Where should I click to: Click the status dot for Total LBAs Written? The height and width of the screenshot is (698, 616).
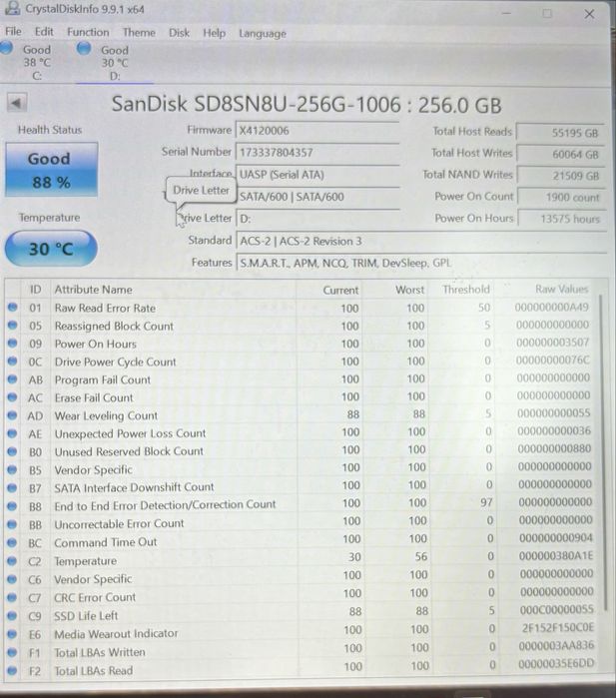pyautogui.click(x=12, y=652)
